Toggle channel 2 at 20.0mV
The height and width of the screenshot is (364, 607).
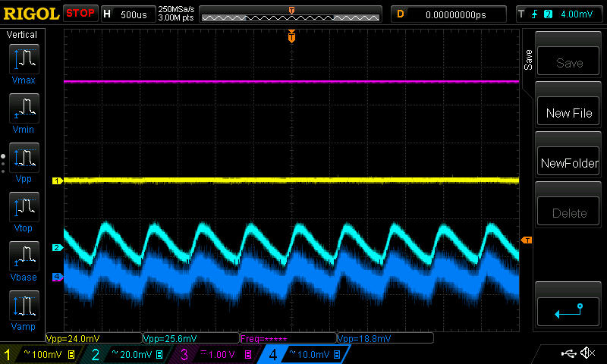click(126, 354)
